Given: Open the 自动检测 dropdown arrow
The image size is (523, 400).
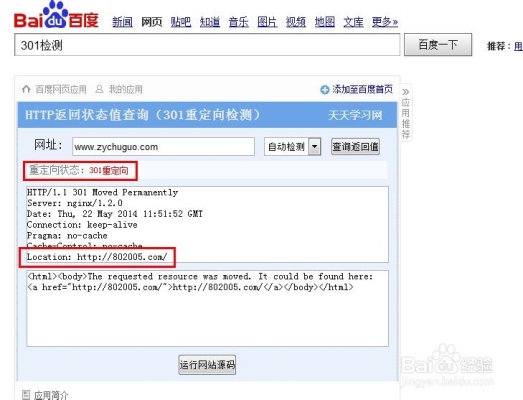Looking at the screenshot, I should click(x=314, y=147).
